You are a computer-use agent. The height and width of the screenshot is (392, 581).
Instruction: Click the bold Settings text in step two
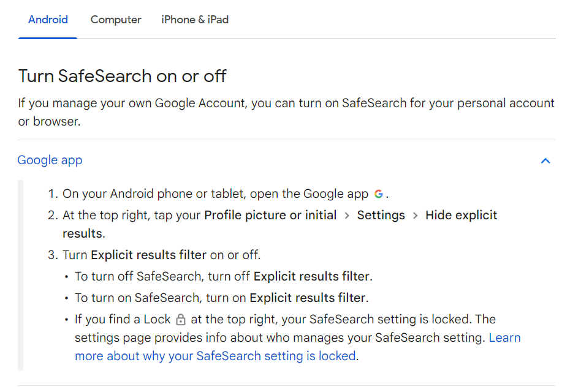381,216
